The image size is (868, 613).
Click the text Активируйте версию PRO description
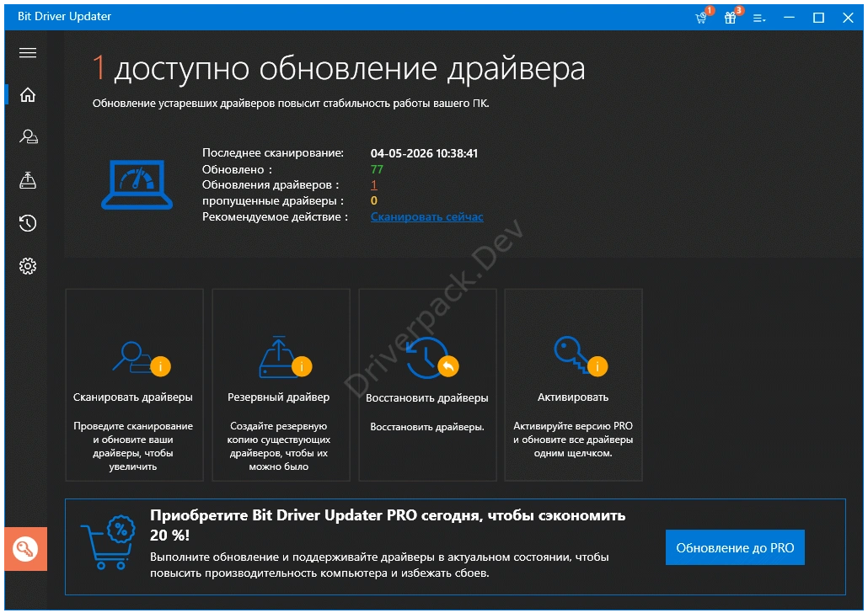point(573,440)
